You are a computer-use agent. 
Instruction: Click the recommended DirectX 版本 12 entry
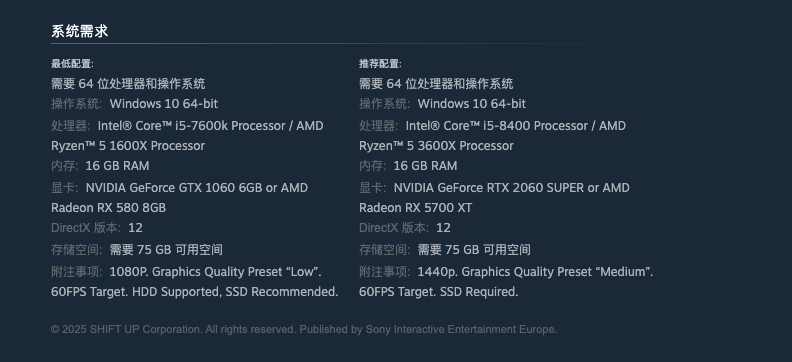coord(405,228)
